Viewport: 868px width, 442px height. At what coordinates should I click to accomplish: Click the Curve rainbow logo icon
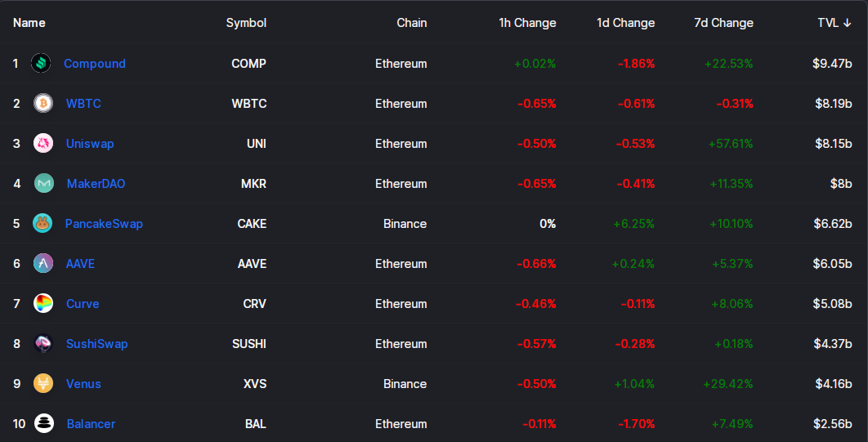click(43, 304)
